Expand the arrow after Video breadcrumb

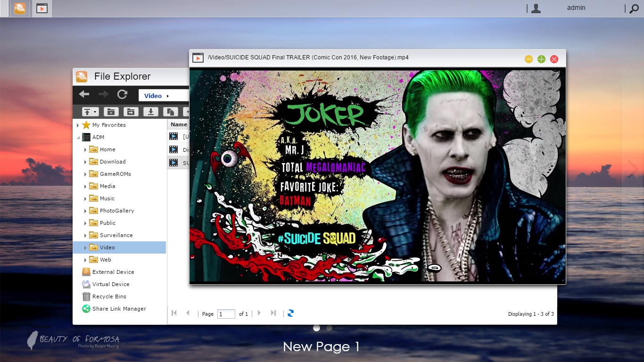coord(167,96)
